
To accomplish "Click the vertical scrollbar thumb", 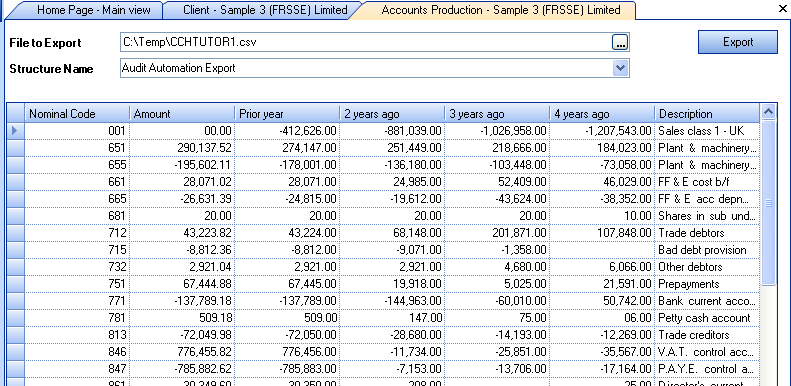I will 768,203.
